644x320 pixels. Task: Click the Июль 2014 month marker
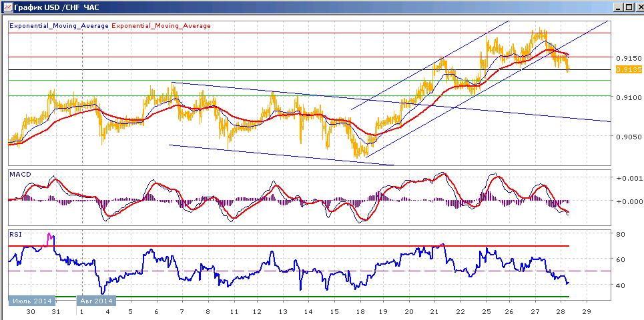pos(32,301)
